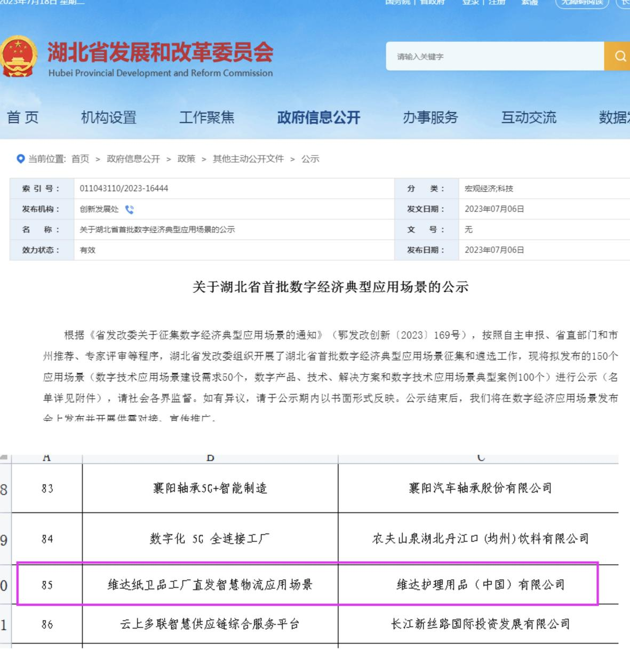Viewport: 630px width, 672px height.
Task: Click the 政策 breadcrumb link
Action: pyautogui.click(x=186, y=159)
